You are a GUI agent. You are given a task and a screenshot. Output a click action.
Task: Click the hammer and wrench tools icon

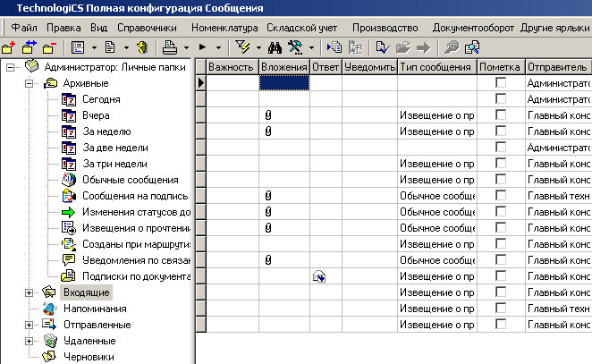pyautogui.click(x=295, y=47)
